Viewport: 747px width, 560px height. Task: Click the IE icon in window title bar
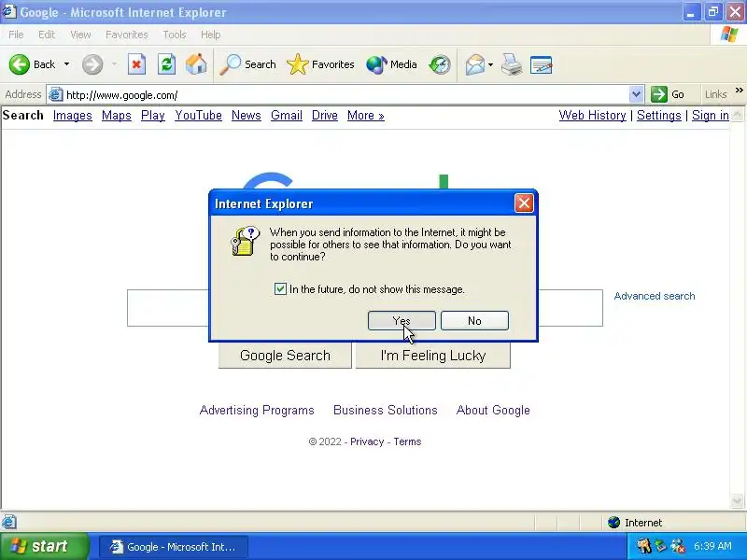pos(9,11)
